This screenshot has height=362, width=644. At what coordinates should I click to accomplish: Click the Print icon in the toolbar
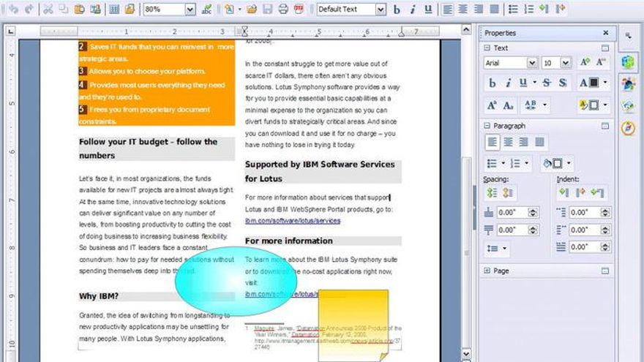283,10
